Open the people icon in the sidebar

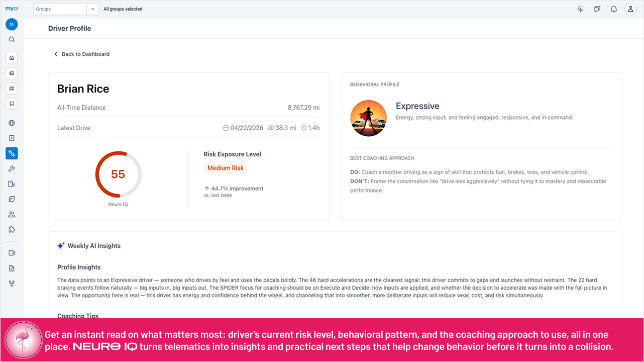tap(12, 214)
